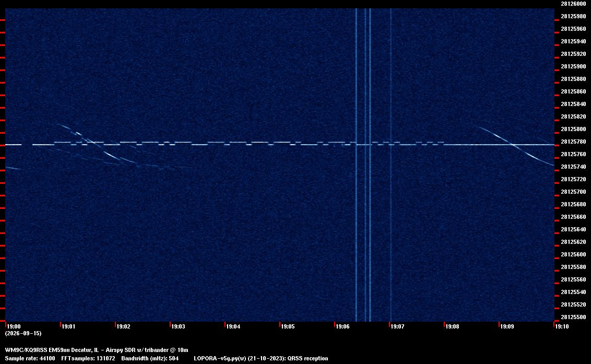The width and height of the screenshot is (591, 364).
Task: Click the 28125900 frequency label
Action: 573,66
